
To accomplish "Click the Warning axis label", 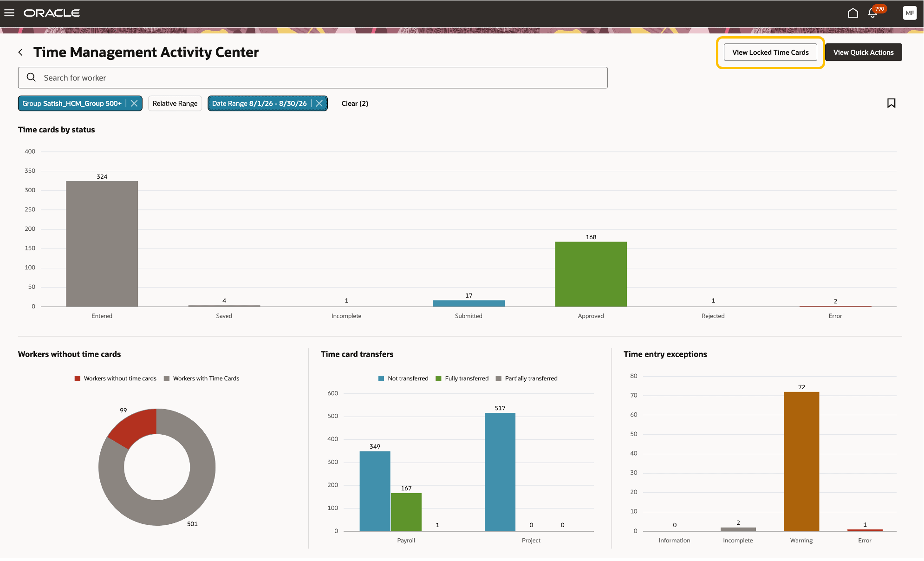I will pos(801,540).
